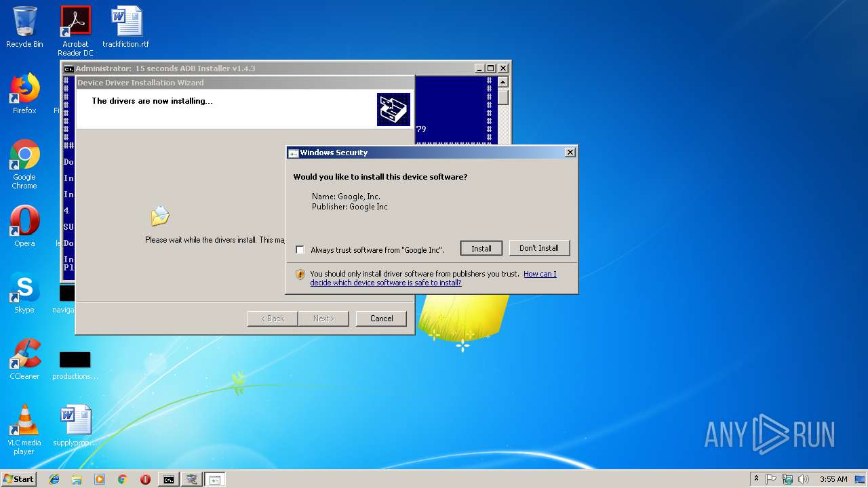The height and width of the screenshot is (488, 868).
Task: Open Skype desktop shortcut
Action: (x=24, y=293)
